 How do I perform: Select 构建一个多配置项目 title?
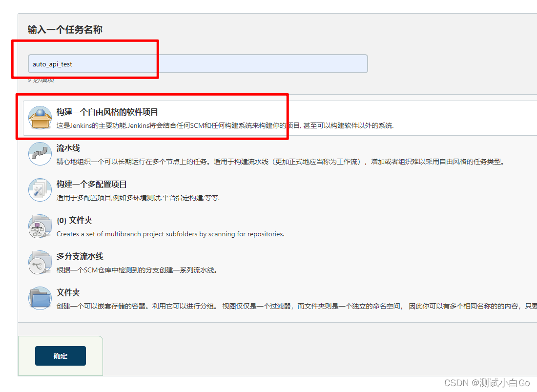[92, 184]
